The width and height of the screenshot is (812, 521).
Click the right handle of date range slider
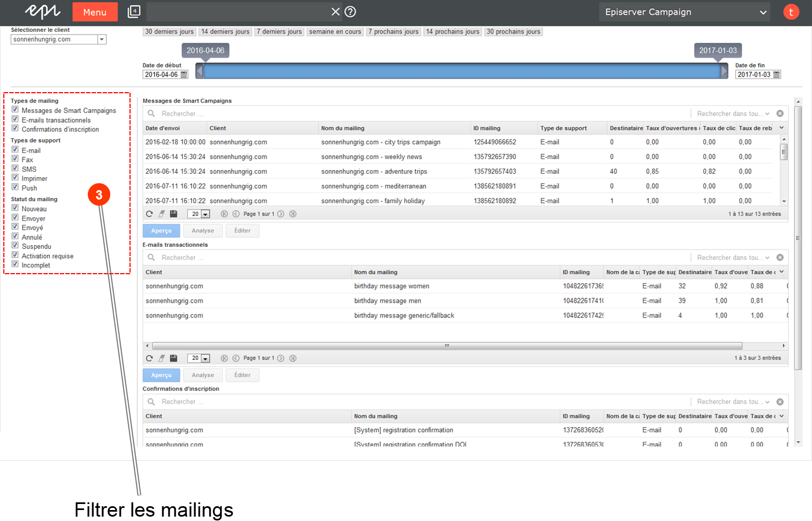724,71
